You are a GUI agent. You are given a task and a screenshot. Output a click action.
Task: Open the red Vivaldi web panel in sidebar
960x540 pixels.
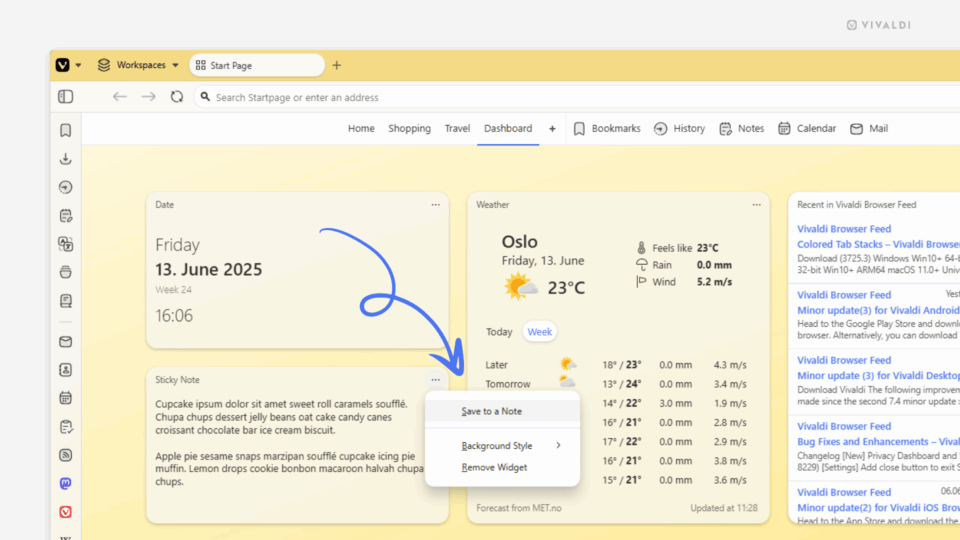coord(66,512)
